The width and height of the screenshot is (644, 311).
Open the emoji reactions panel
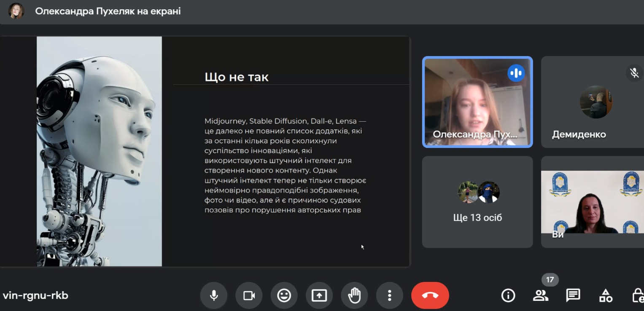284,295
